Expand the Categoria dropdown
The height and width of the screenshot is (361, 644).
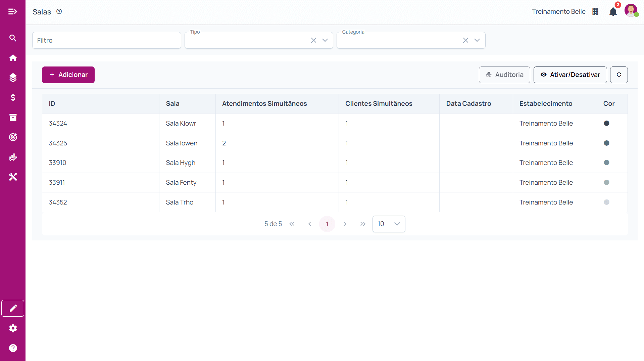(x=477, y=40)
